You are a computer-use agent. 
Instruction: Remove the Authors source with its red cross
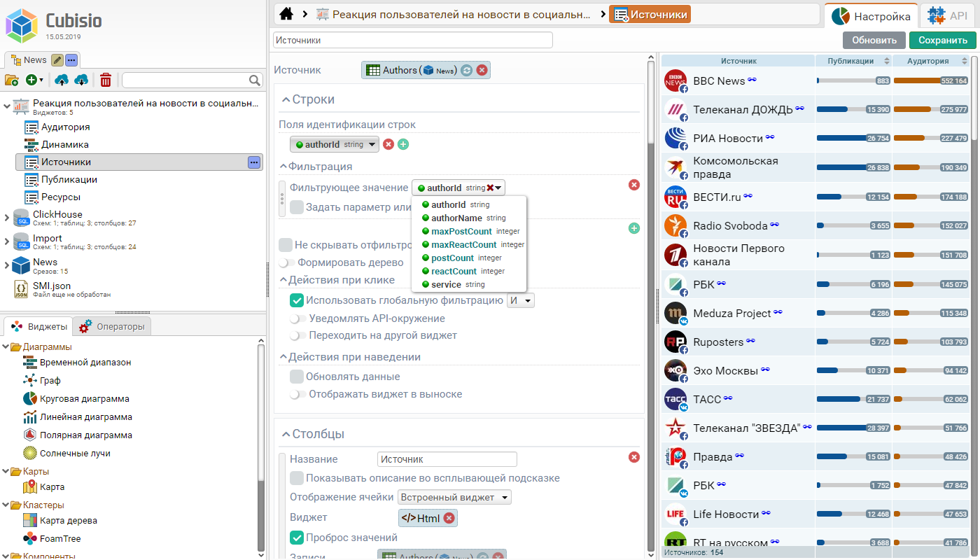tap(482, 70)
